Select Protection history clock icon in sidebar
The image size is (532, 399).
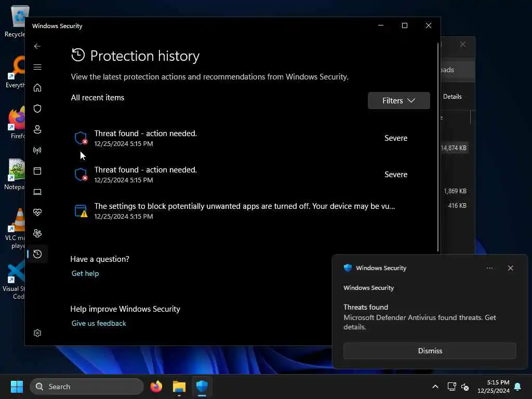tap(37, 254)
